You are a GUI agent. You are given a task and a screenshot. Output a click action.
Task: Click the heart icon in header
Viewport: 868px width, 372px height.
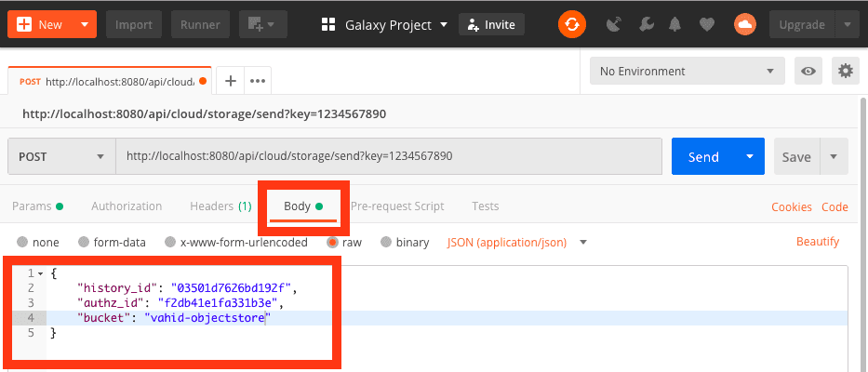707,25
